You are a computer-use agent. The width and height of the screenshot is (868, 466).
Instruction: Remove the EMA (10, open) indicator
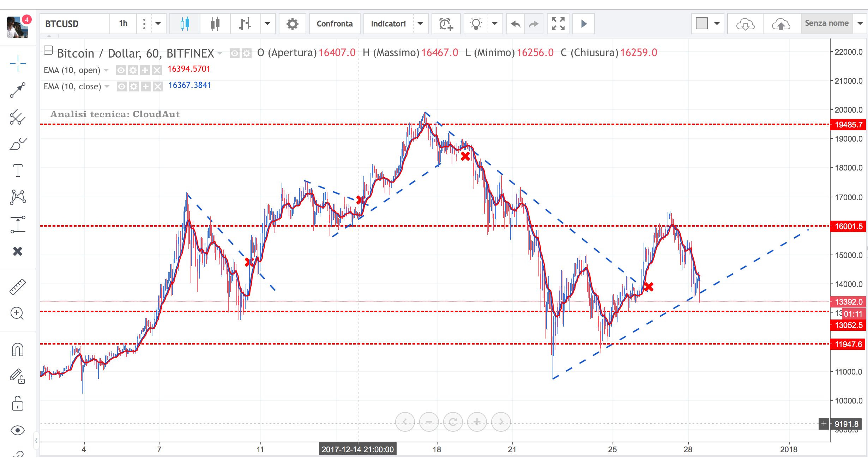point(157,70)
